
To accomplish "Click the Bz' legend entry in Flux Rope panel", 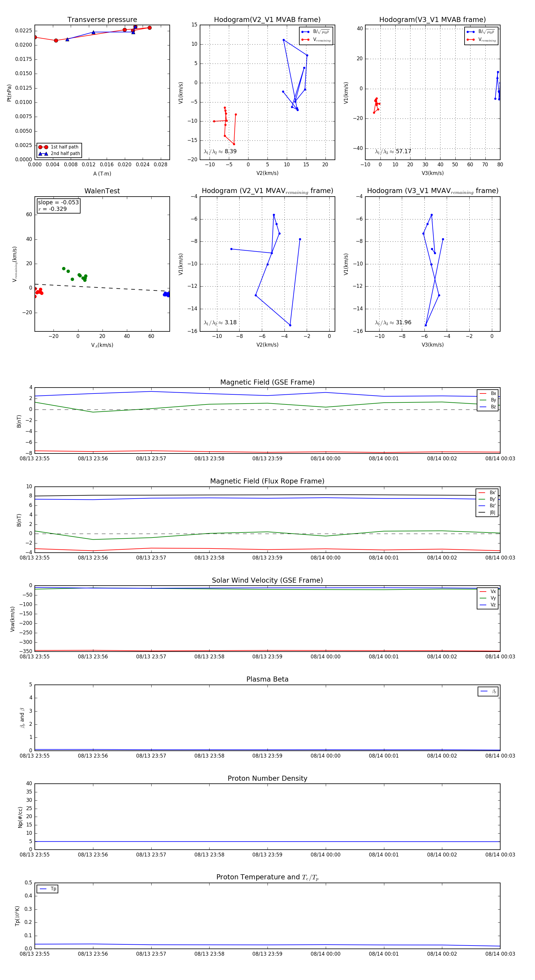I will click(487, 506).
